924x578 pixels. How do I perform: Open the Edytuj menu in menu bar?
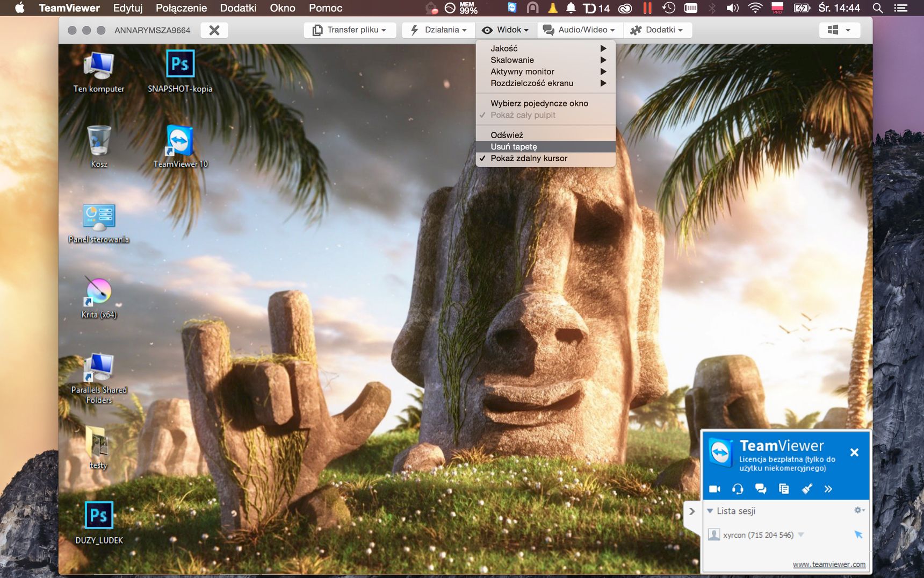click(128, 8)
